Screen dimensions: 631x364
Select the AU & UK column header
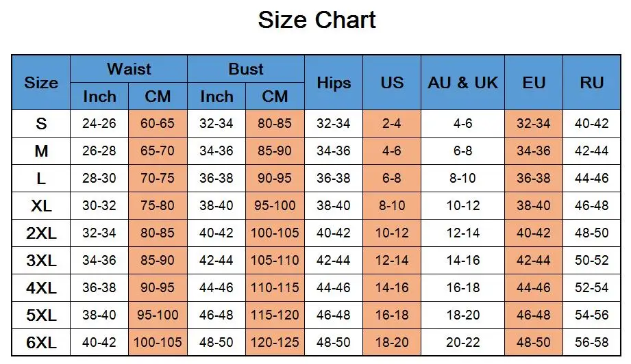point(463,83)
